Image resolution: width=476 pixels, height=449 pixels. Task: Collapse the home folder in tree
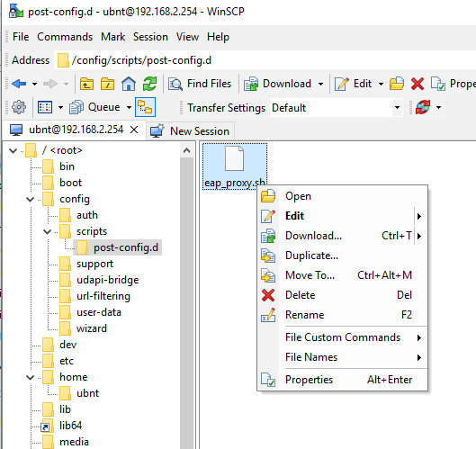tap(30, 377)
